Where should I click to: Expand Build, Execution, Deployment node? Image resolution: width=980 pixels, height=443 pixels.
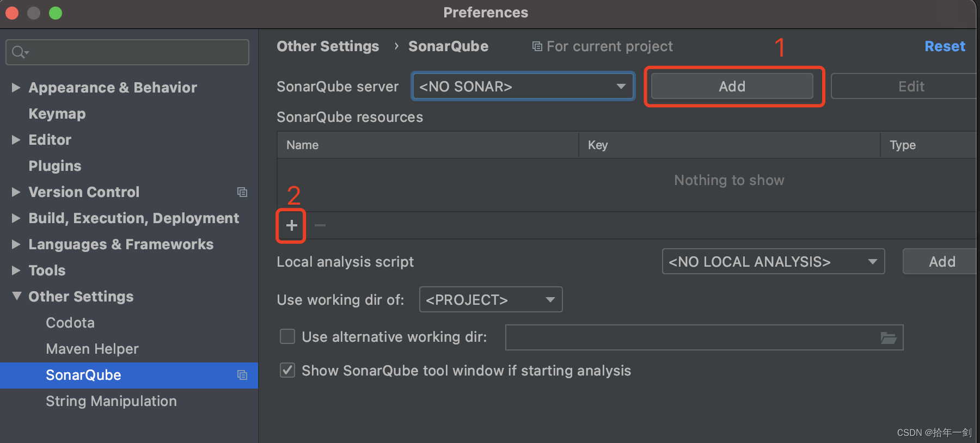pyautogui.click(x=16, y=218)
